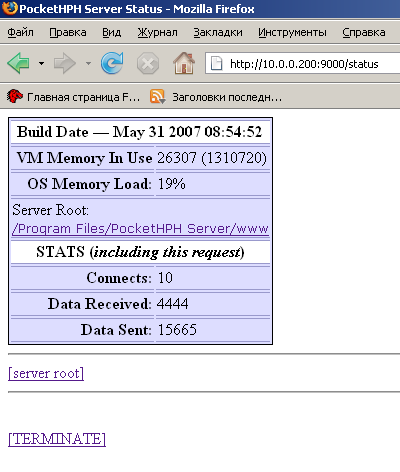Click the gray stop loading icon
400x472 pixels.
(148, 63)
